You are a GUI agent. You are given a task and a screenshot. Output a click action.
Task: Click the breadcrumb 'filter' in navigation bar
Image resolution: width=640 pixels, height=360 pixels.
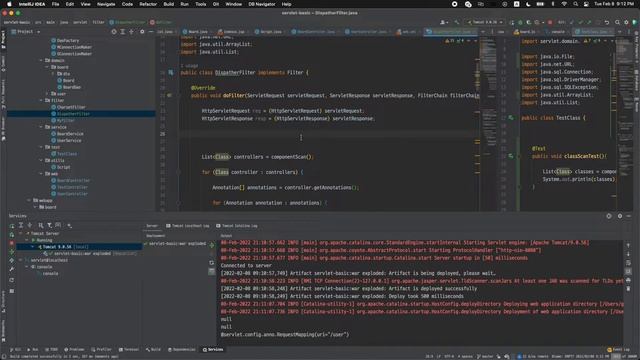pyautogui.click(x=98, y=22)
